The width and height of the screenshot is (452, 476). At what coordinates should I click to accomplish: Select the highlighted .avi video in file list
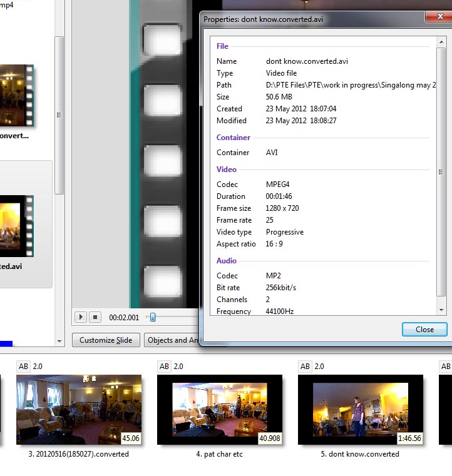click(16, 228)
